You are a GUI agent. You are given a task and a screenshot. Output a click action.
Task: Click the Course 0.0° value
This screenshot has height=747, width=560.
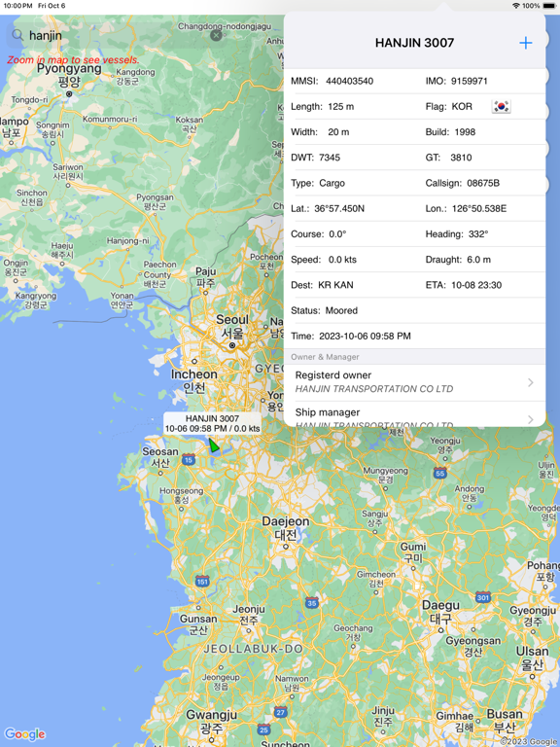337,233
